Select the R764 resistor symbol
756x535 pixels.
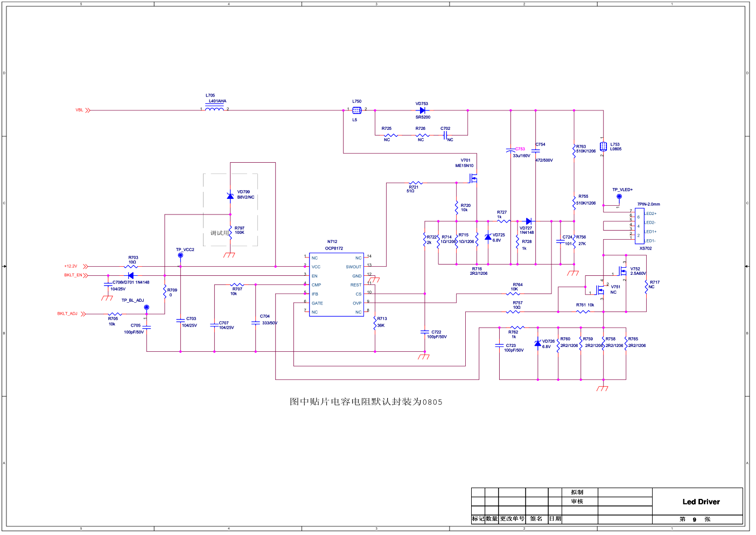[513, 294]
